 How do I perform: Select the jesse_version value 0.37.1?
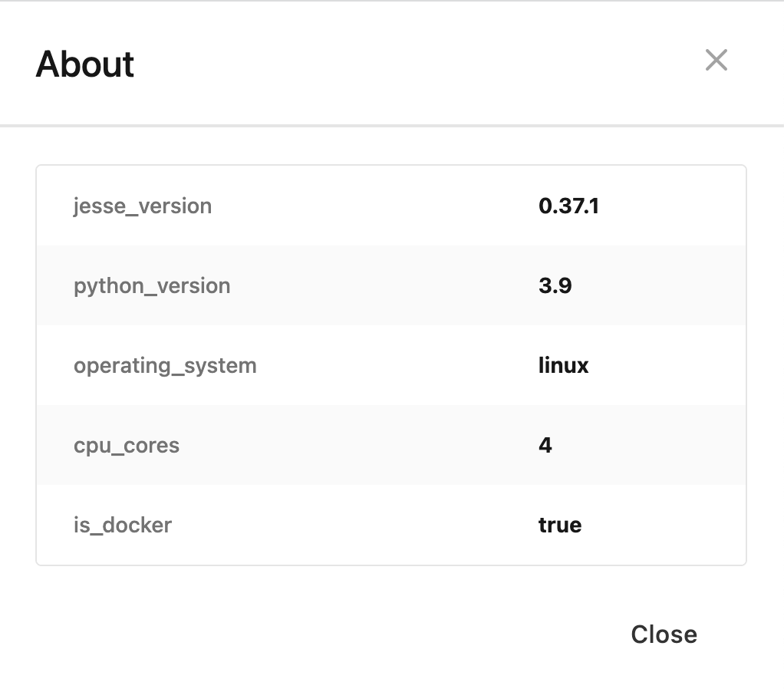568,206
